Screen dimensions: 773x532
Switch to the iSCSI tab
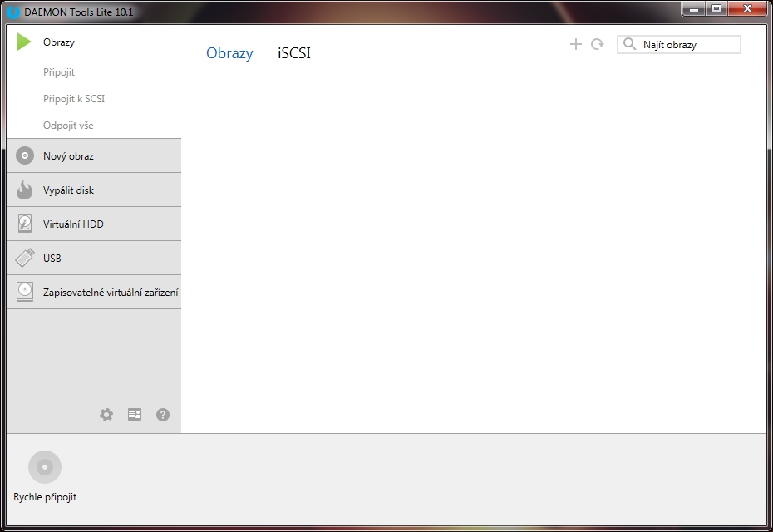pos(293,52)
